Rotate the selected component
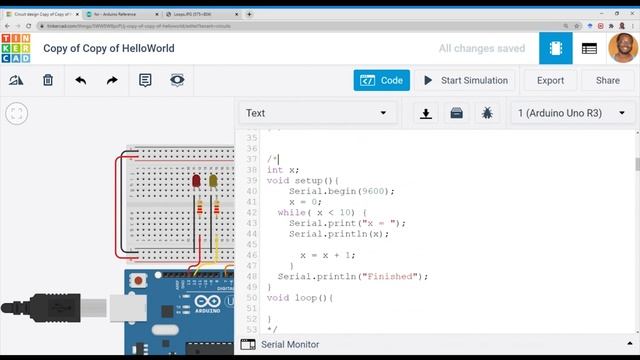The height and width of the screenshot is (360, 640). point(16,80)
